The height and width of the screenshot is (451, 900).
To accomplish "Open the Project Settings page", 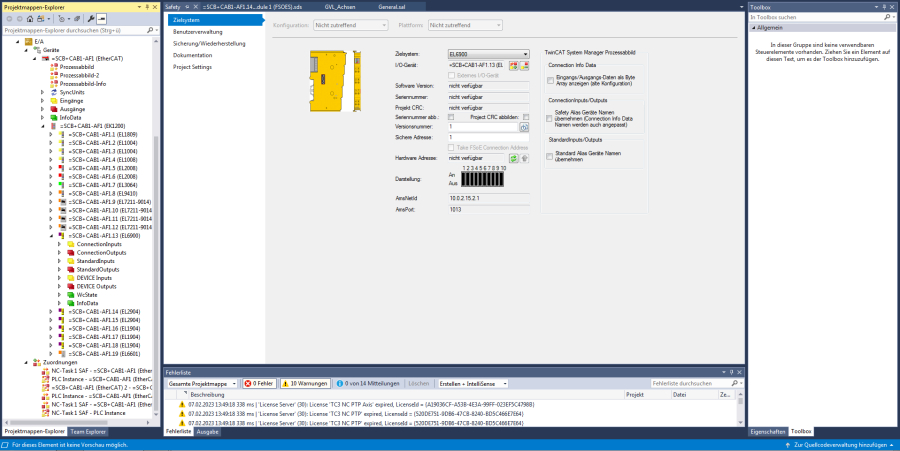I will coord(192,67).
